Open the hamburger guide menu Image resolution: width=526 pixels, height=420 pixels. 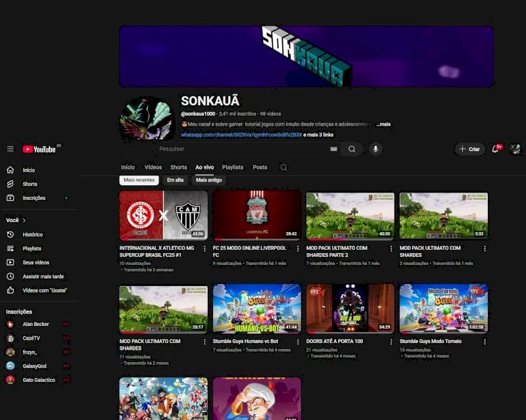[x=11, y=149]
